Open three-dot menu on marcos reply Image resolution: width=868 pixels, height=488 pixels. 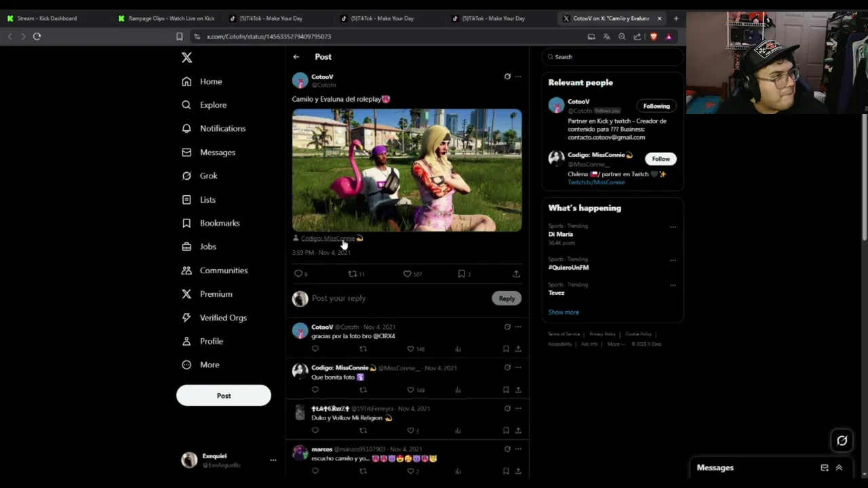tap(518, 449)
